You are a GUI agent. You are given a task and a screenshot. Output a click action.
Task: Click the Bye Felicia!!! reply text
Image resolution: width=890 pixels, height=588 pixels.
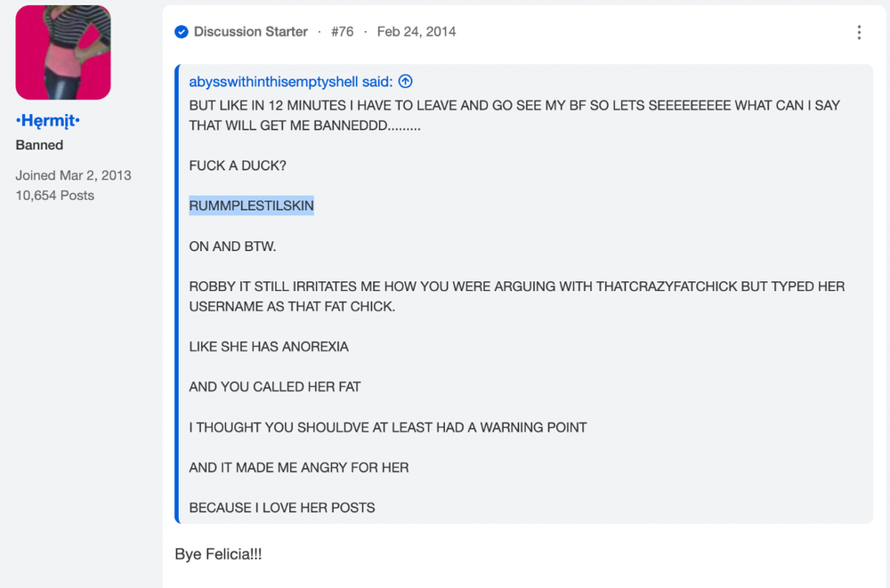coord(218,554)
